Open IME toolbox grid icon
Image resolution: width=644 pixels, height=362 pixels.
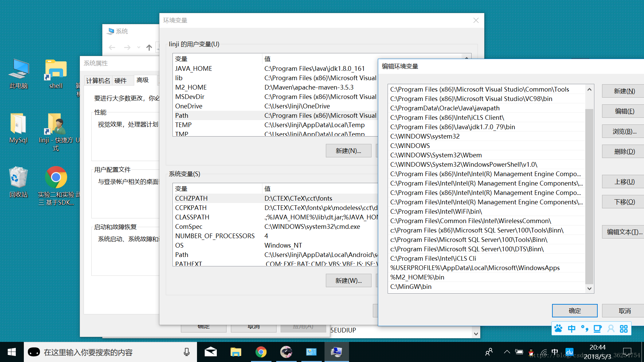tap(624, 328)
